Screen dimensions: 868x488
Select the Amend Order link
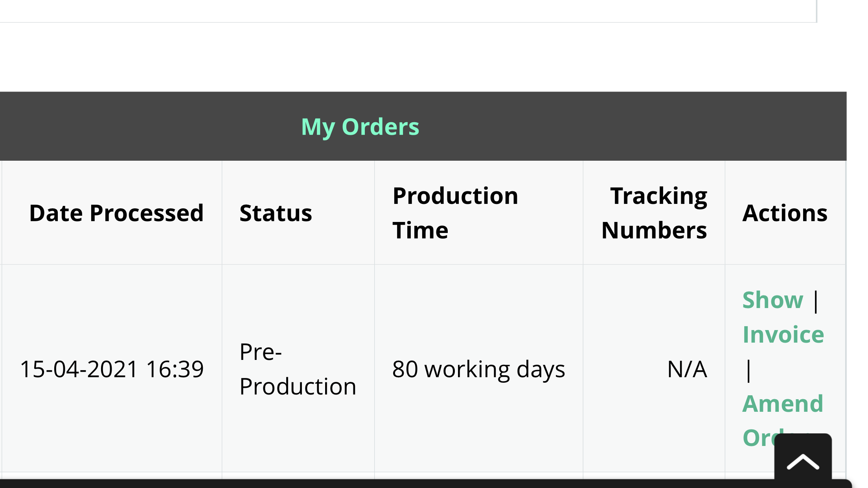782,420
